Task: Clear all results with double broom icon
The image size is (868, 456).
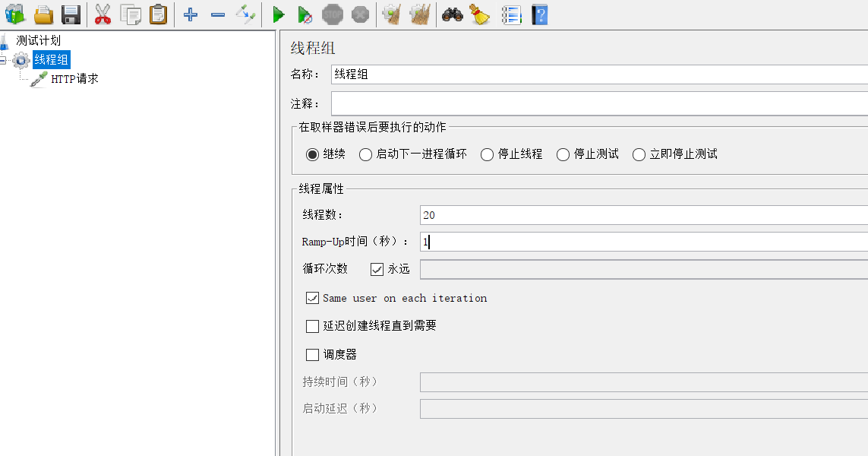Action: 420,14
